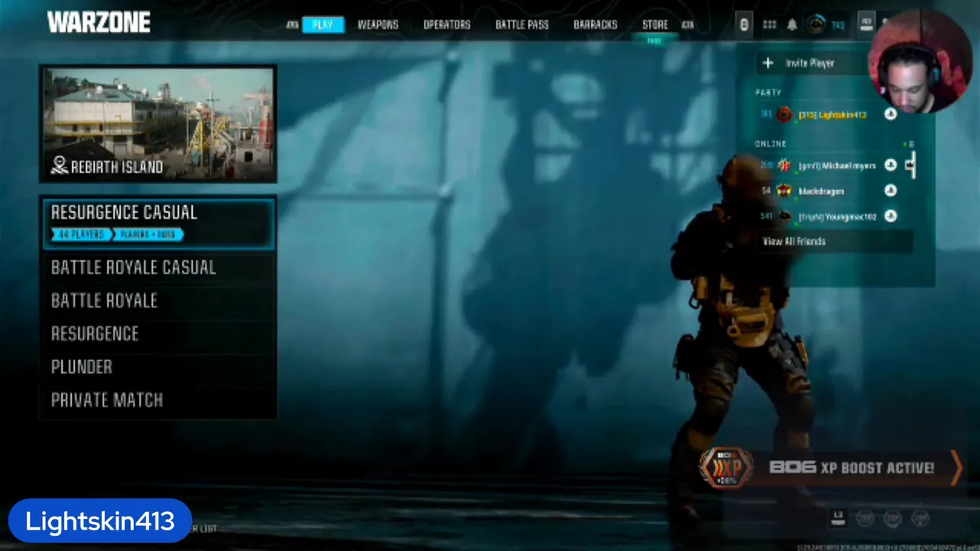Image resolution: width=980 pixels, height=551 pixels.
Task: Select the Plunder mode
Action: pos(158,367)
